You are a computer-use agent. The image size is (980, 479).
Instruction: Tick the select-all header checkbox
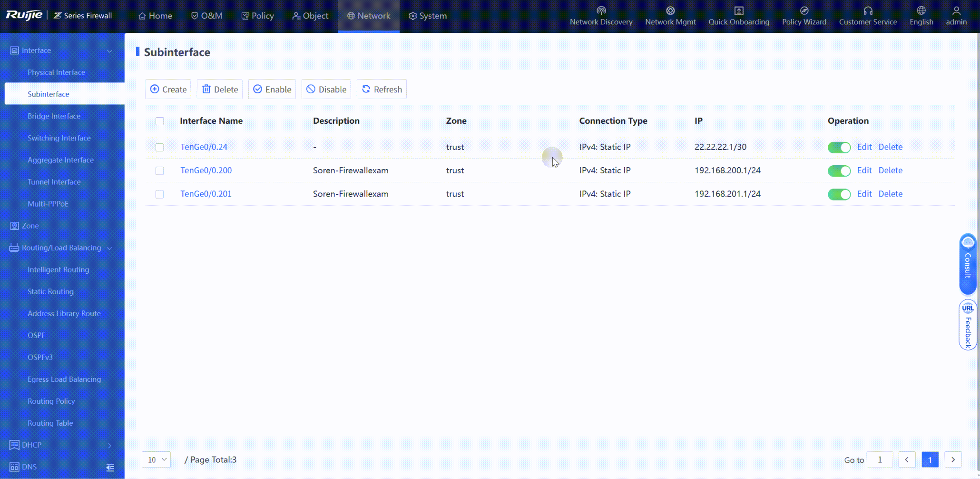pyautogui.click(x=160, y=121)
